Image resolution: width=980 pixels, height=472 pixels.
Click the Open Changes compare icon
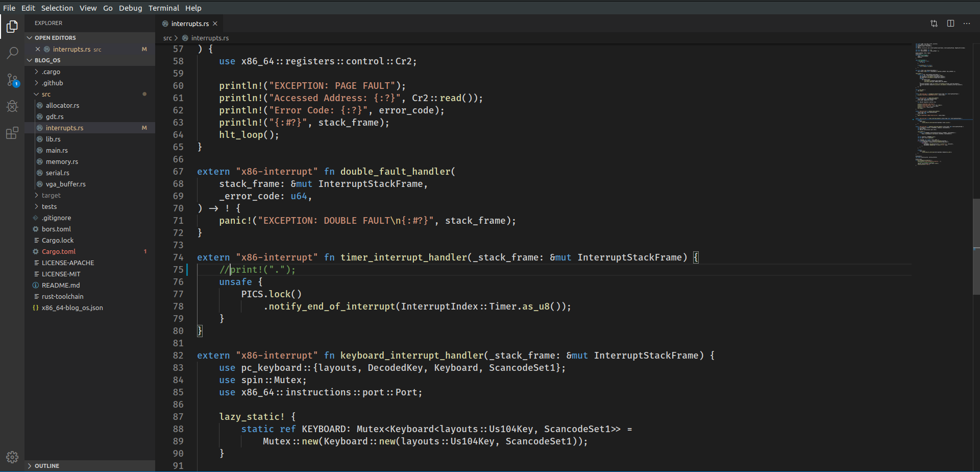point(934,23)
